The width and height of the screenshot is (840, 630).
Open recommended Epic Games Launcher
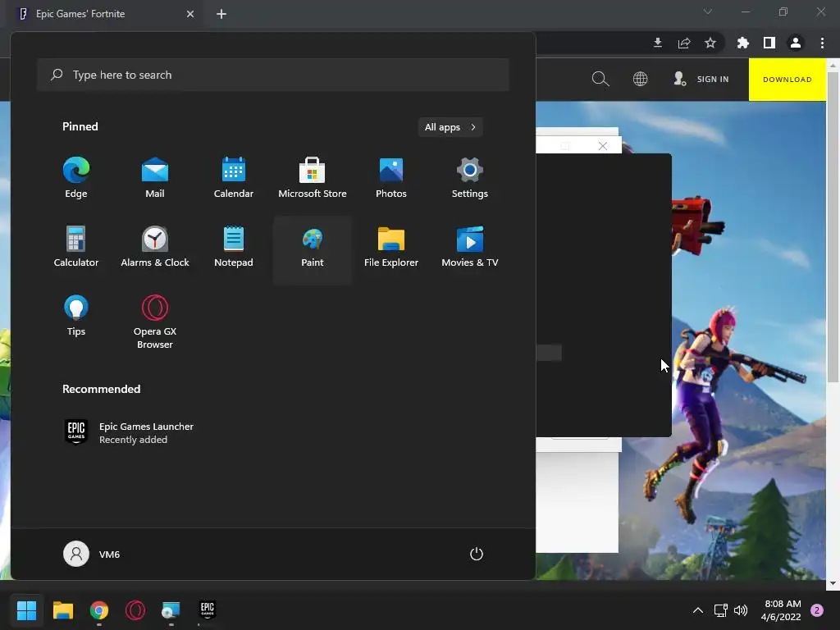pos(129,432)
